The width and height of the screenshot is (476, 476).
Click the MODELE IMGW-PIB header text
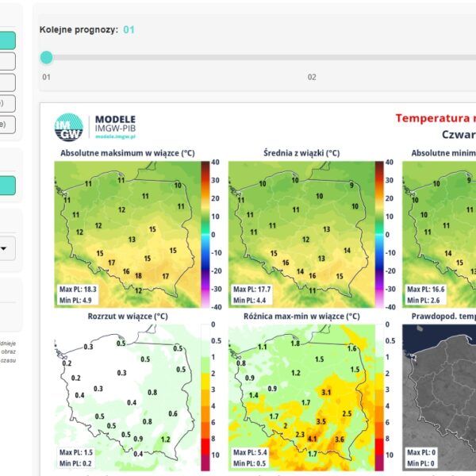point(115,120)
